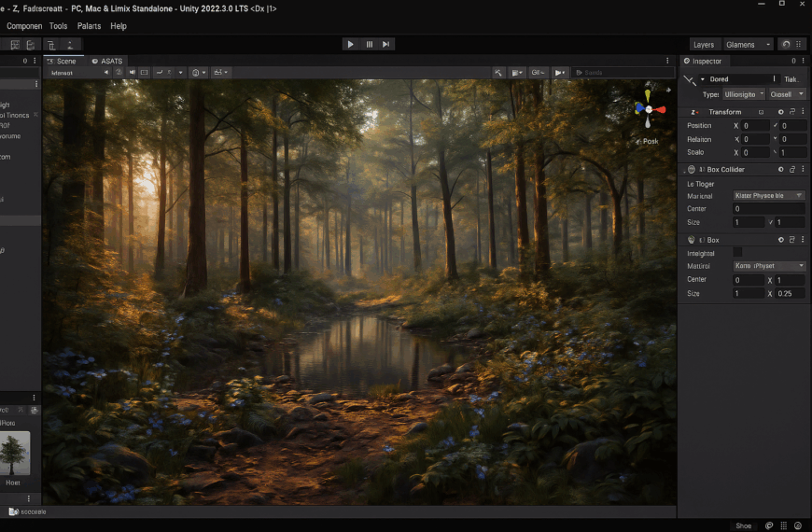Viewport: 812px width, 532px height.
Task: Open the Help menu
Action: click(x=119, y=26)
